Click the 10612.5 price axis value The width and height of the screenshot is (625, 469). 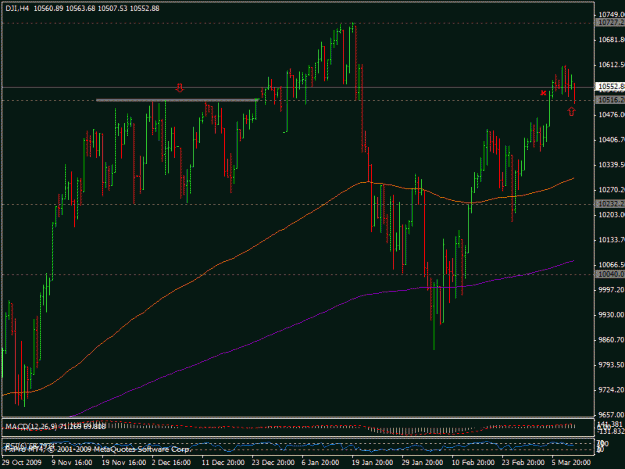[611, 65]
